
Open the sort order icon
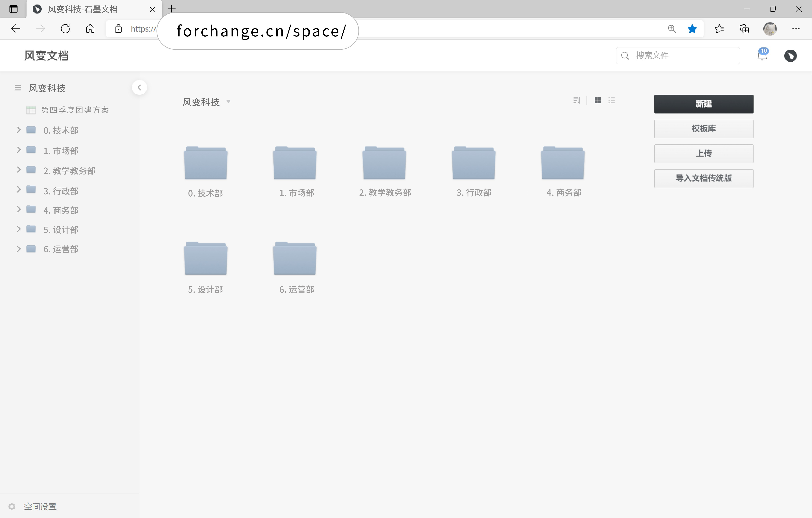coord(577,100)
